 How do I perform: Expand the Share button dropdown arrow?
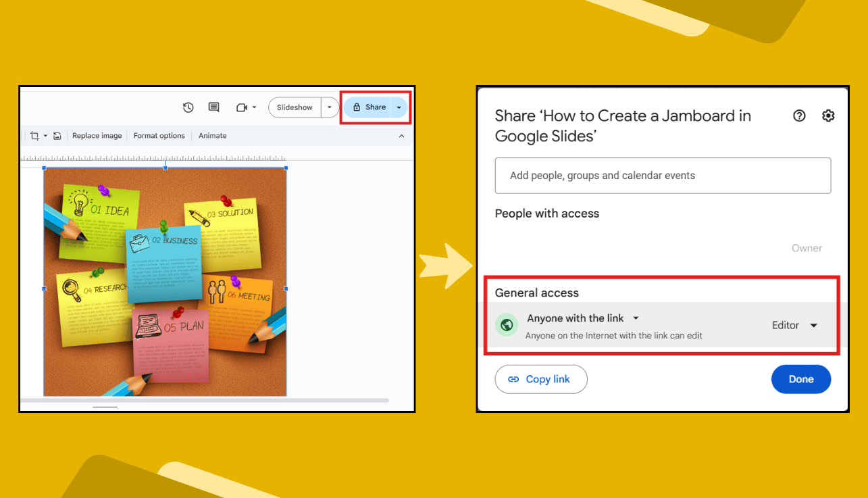tap(399, 107)
